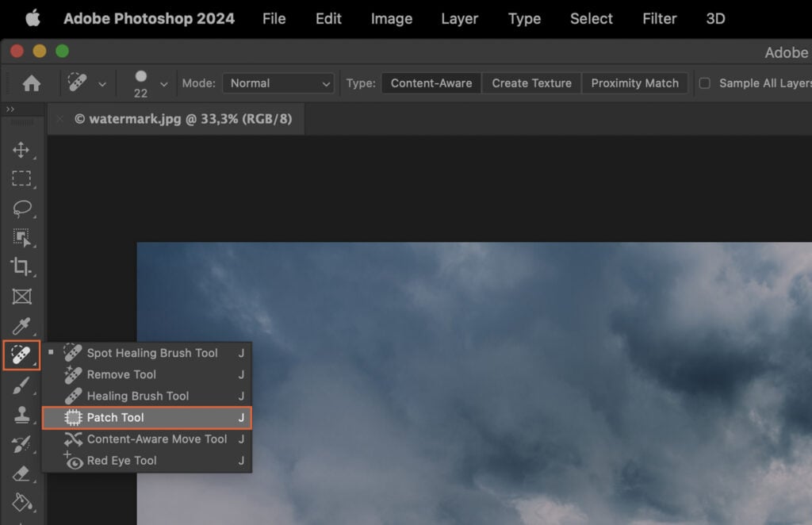The width and height of the screenshot is (812, 525).
Task: Enable the Create Texture fill type
Action: 530,82
